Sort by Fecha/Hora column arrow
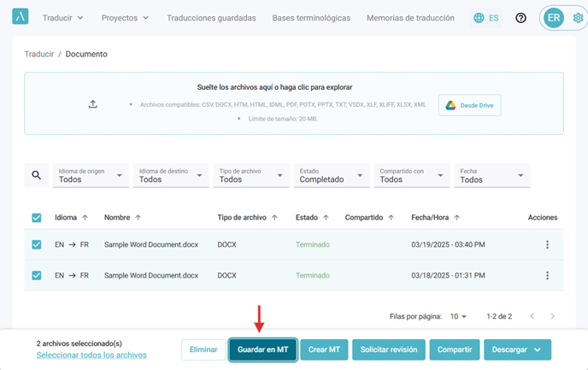This screenshot has width=588, height=370. [456, 217]
